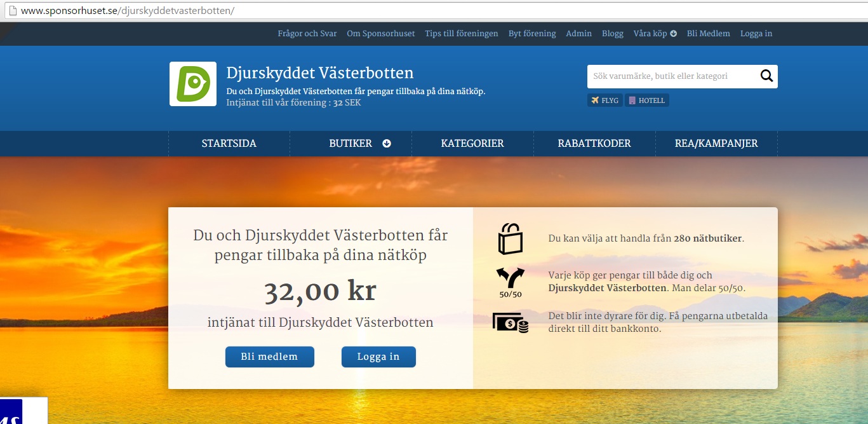Click the '280 nätbutiker' text

[x=708, y=239]
